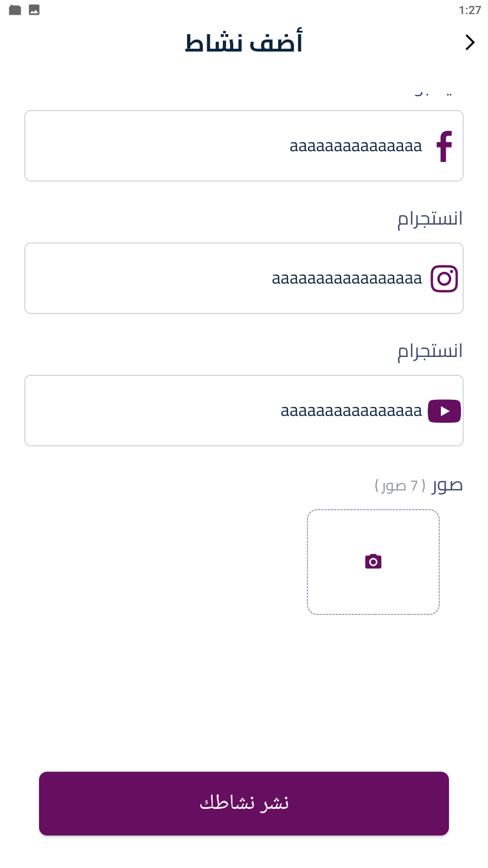Tap the camera icon to add photo
This screenshot has width=488, height=868.
[373, 561]
